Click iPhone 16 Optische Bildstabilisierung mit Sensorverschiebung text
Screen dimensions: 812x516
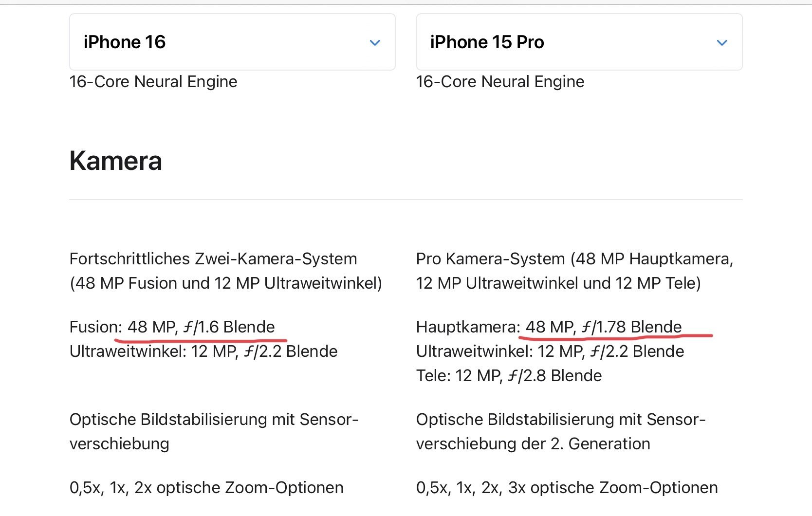[214, 431]
